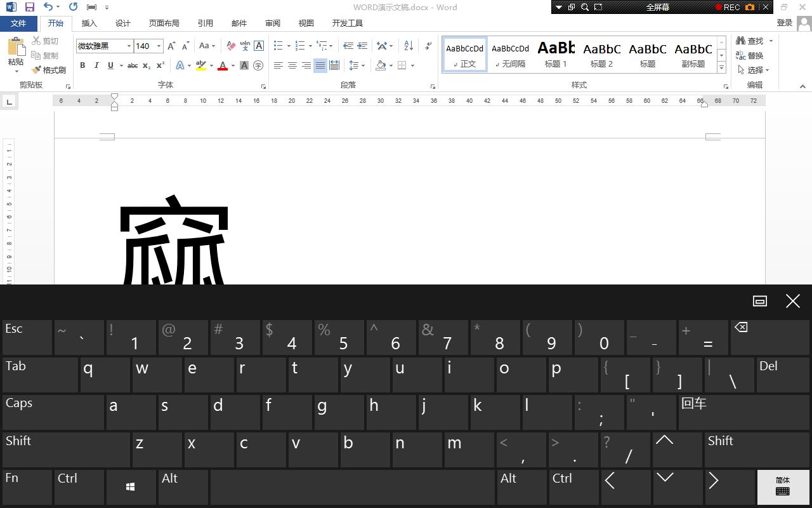This screenshot has height=508, width=812.
Task: Open the 审阅 ribbon tab
Action: [x=272, y=23]
